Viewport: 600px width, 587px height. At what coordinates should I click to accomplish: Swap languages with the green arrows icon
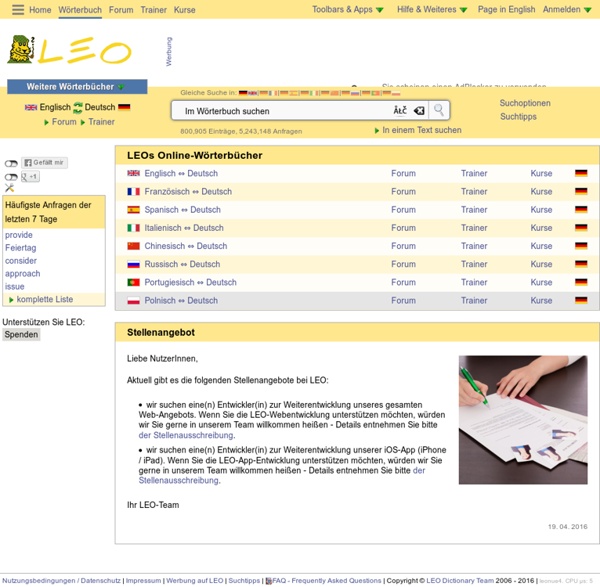[78, 108]
